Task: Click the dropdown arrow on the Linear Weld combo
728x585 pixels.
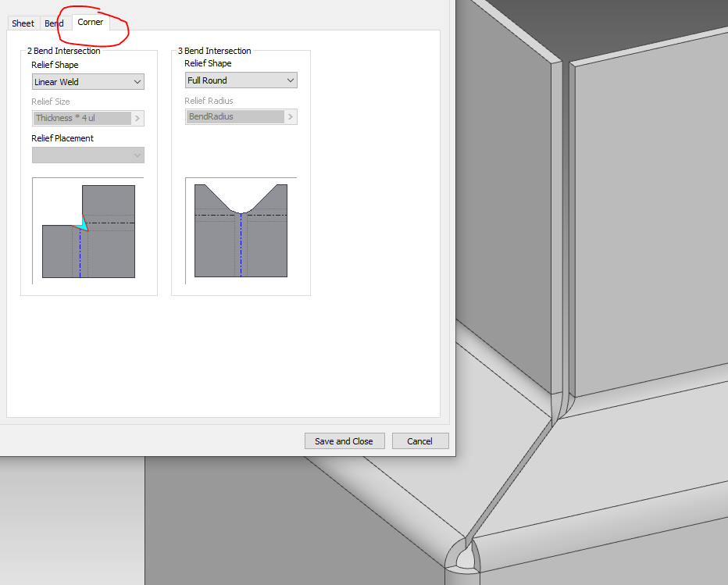Action: pyautogui.click(x=137, y=81)
